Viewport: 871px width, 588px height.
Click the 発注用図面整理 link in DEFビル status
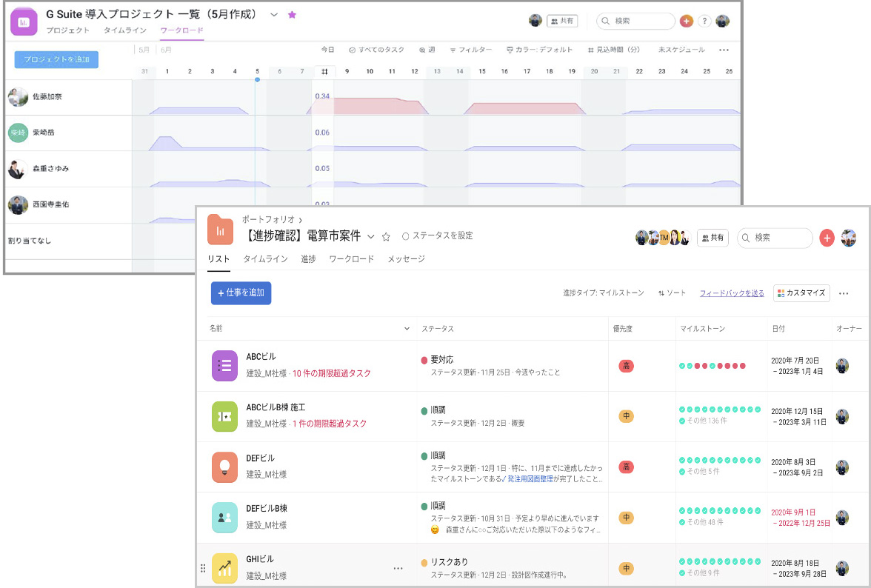[530, 478]
